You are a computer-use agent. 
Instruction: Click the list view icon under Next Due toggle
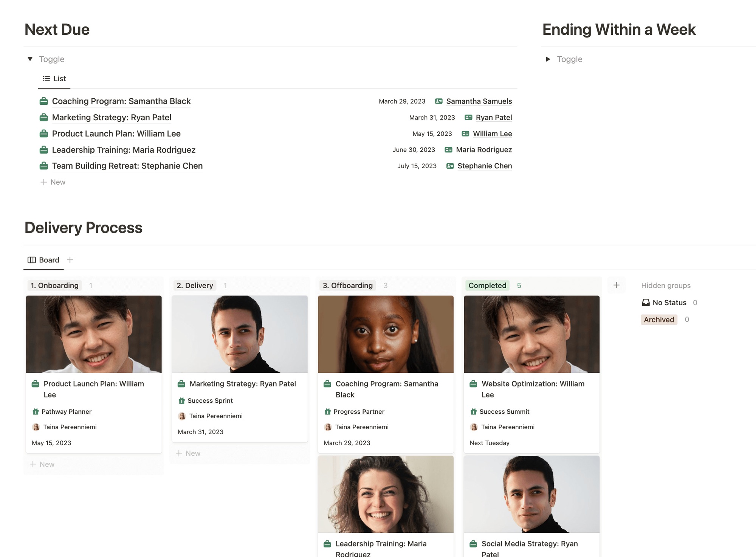(x=46, y=78)
